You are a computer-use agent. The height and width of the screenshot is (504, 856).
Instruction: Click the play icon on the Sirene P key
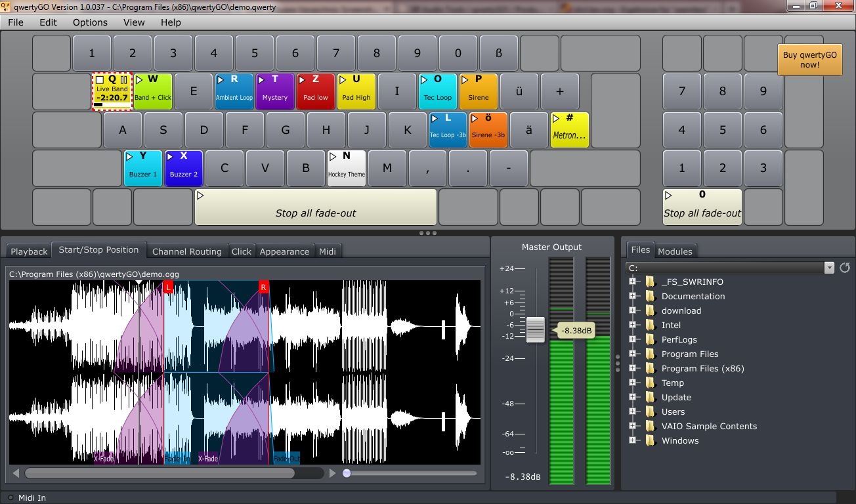click(x=465, y=80)
